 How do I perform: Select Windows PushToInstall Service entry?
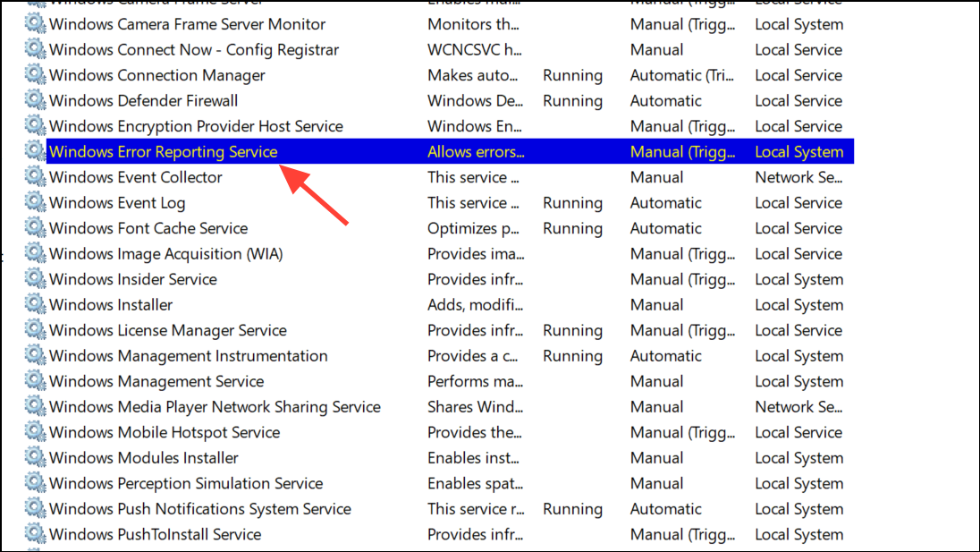click(155, 535)
